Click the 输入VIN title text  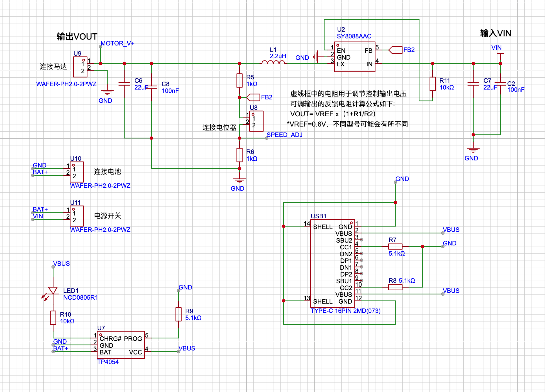point(496,33)
